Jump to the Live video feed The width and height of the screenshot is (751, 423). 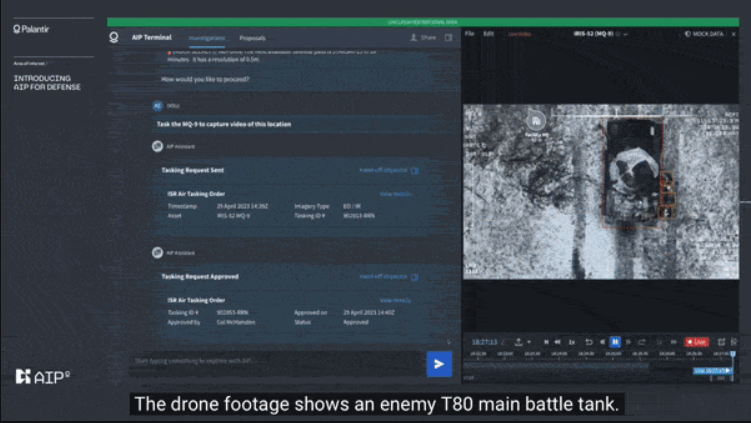(x=696, y=342)
